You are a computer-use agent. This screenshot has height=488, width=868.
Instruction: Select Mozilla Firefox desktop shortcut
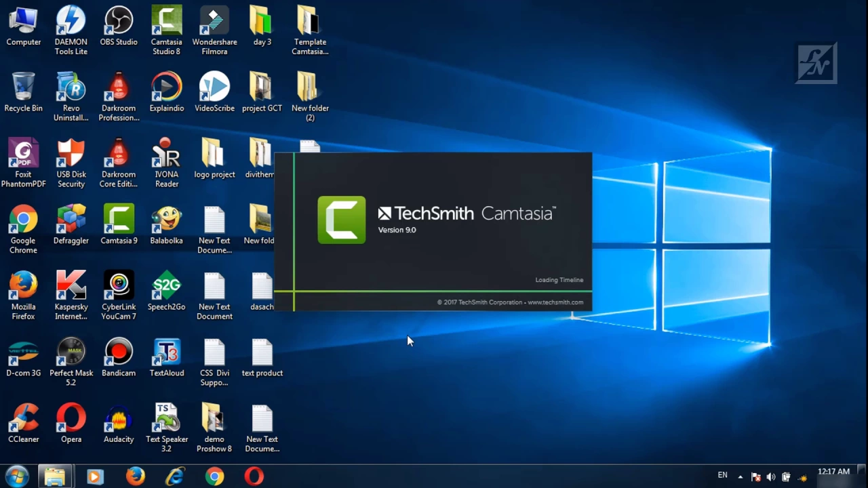[x=24, y=296]
